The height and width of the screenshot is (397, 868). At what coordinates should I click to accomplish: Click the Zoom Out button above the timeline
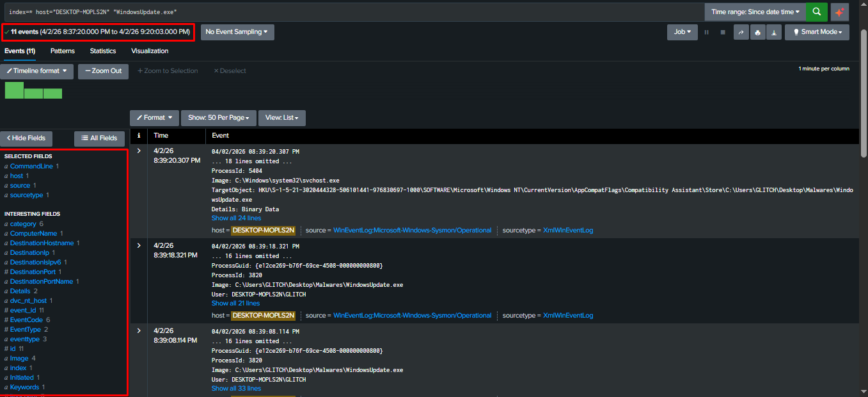pos(103,71)
